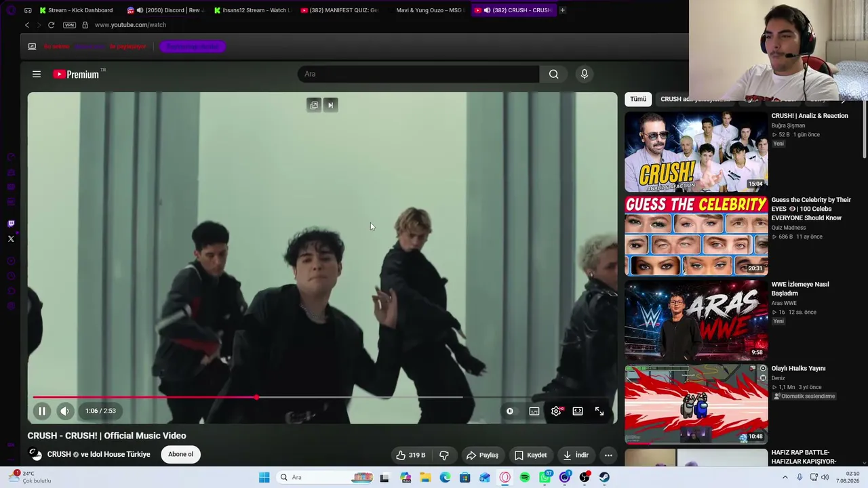Open more actions three-dot menu
Screen dimensions: 868x488
tap(608, 455)
